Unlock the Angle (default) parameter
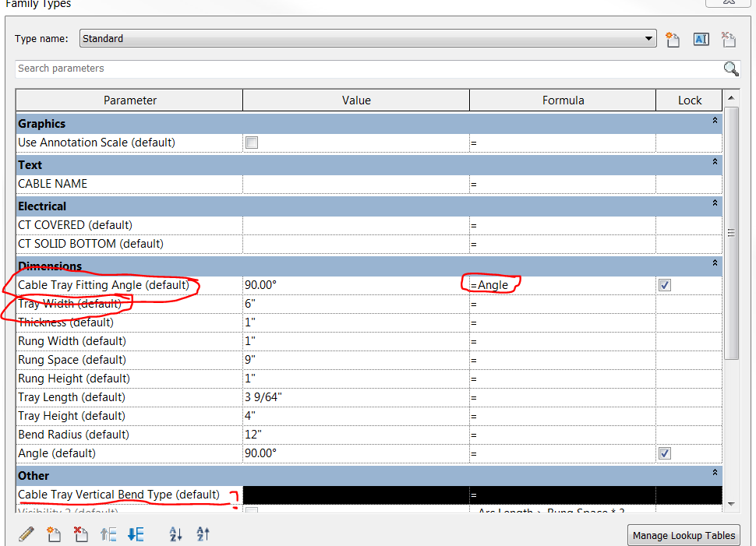The width and height of the screenshot is (756, 546). (665, 453)
